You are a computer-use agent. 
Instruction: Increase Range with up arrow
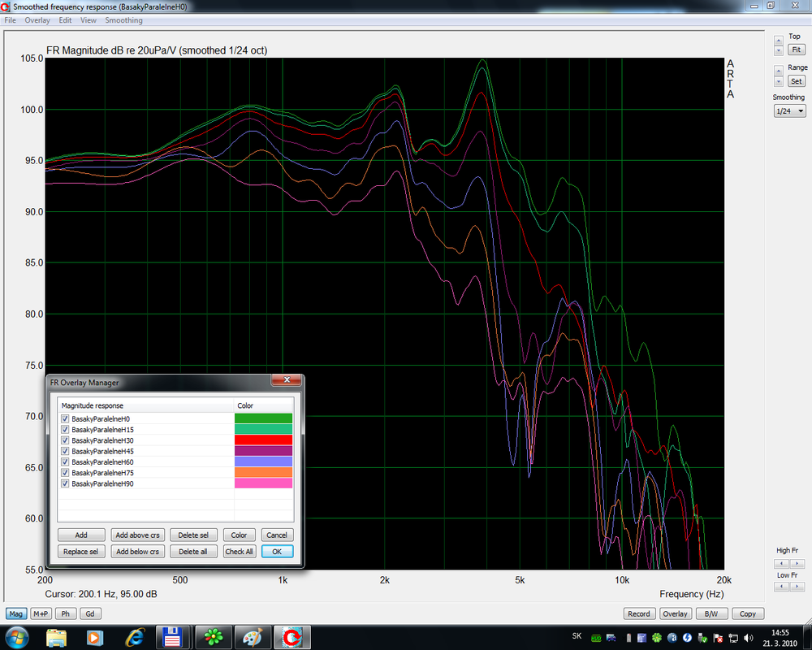(x=779, y=71)
